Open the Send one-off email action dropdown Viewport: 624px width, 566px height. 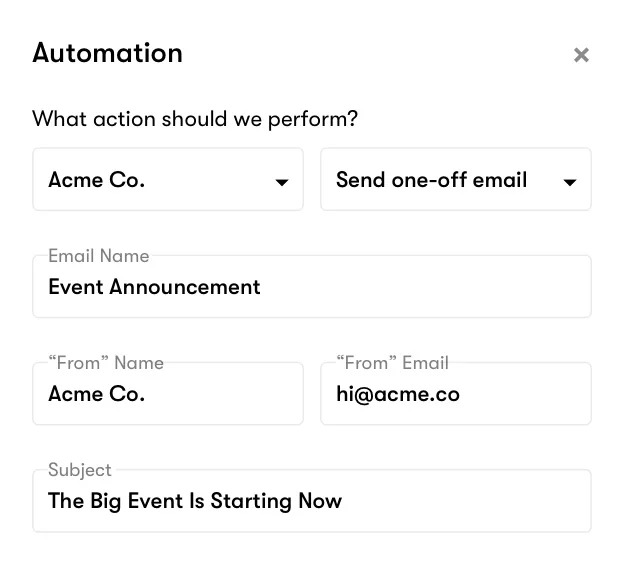(x=440, y=180)
